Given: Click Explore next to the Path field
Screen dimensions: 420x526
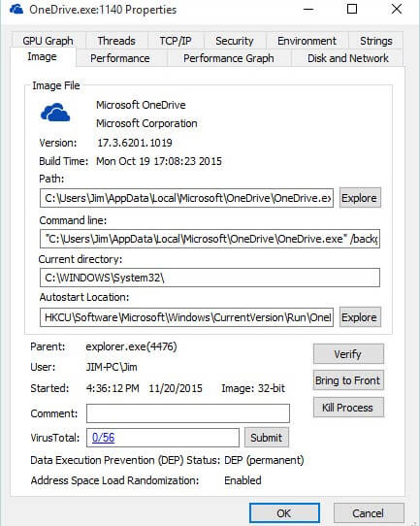Looking at the screenshot, I should (360, 198).
